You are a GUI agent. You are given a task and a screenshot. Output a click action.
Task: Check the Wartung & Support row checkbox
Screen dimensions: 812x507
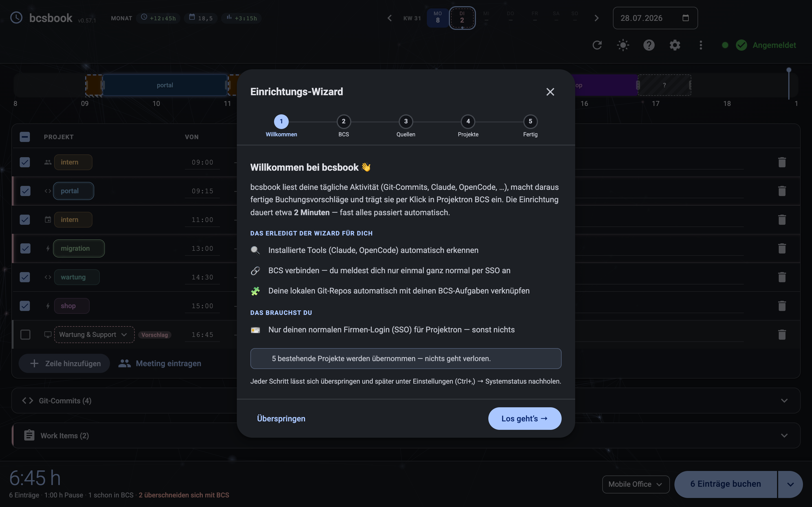pyautogui.click(x=25, y=335)
